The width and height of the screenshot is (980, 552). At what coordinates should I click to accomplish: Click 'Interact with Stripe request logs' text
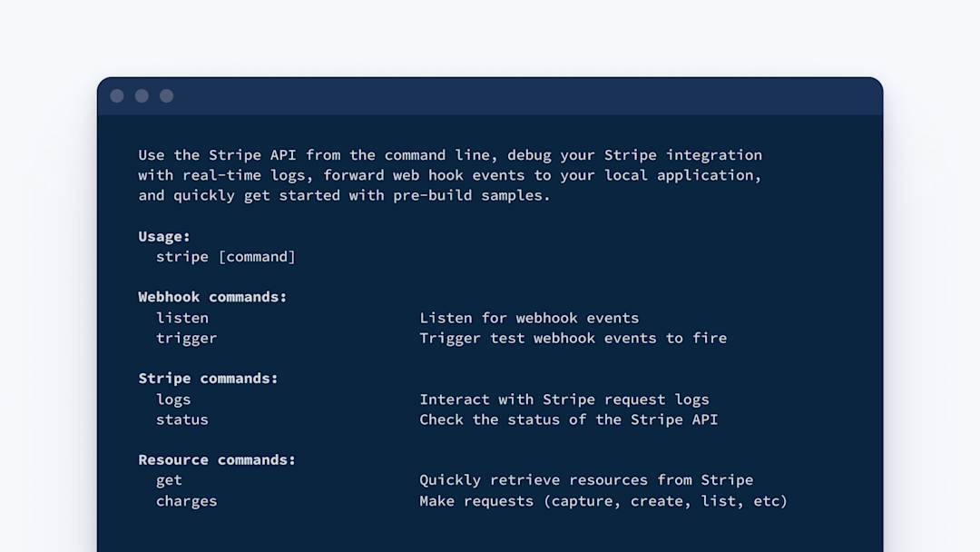563,399
